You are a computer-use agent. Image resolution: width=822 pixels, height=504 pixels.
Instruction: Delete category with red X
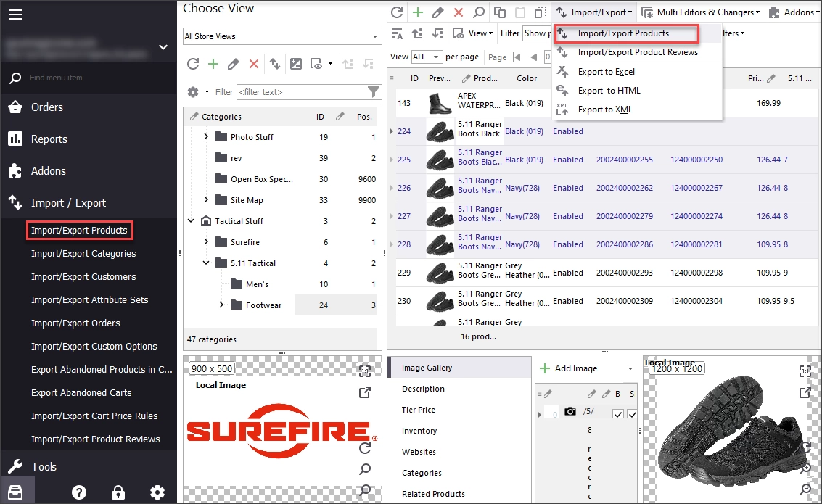(254, 64)
